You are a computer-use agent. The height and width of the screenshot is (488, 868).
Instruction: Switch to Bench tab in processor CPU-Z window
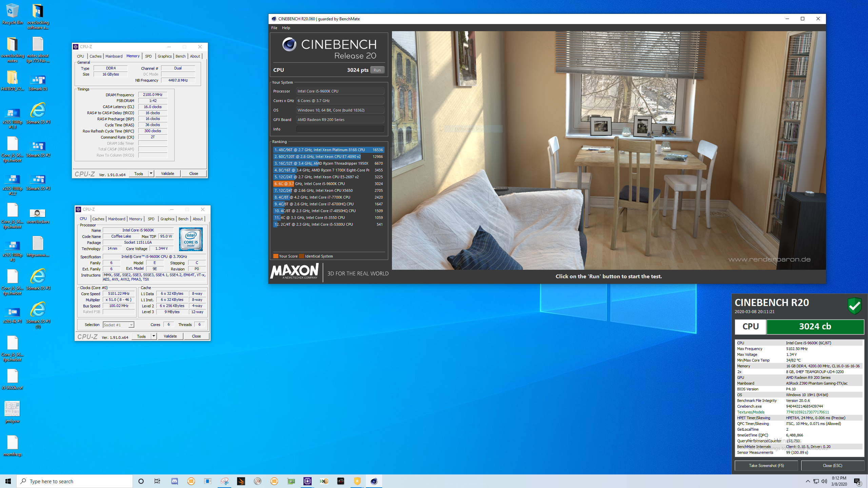click(183, 219)
